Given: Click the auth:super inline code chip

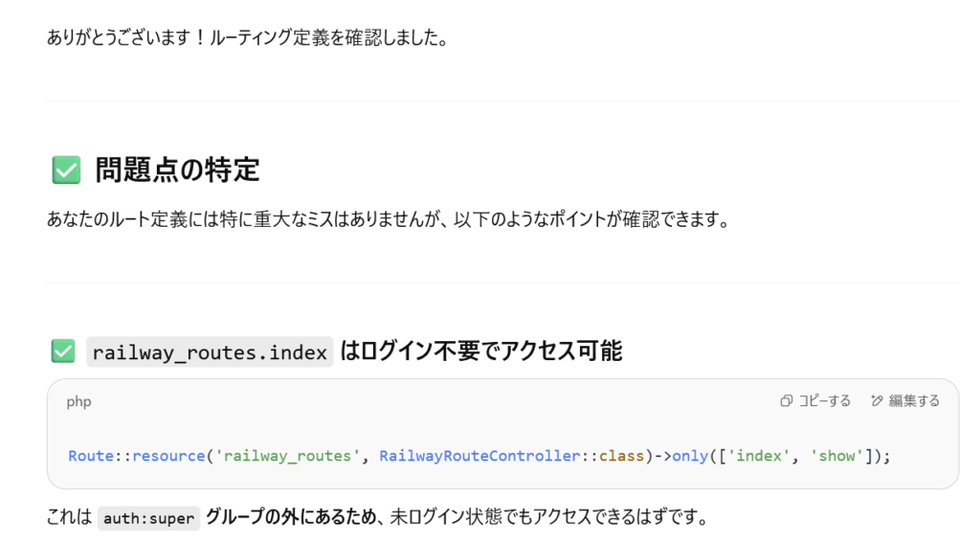Looking at the screenshot, I should [x=148, y=518].
